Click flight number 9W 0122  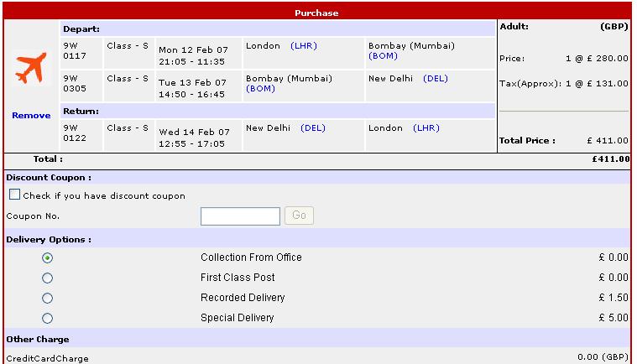(74, 134)
